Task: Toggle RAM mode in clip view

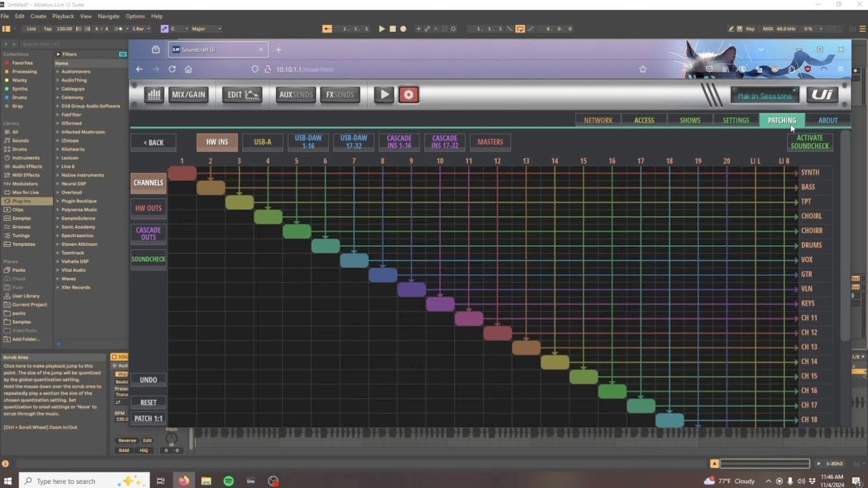Action: tap(124, 450)
